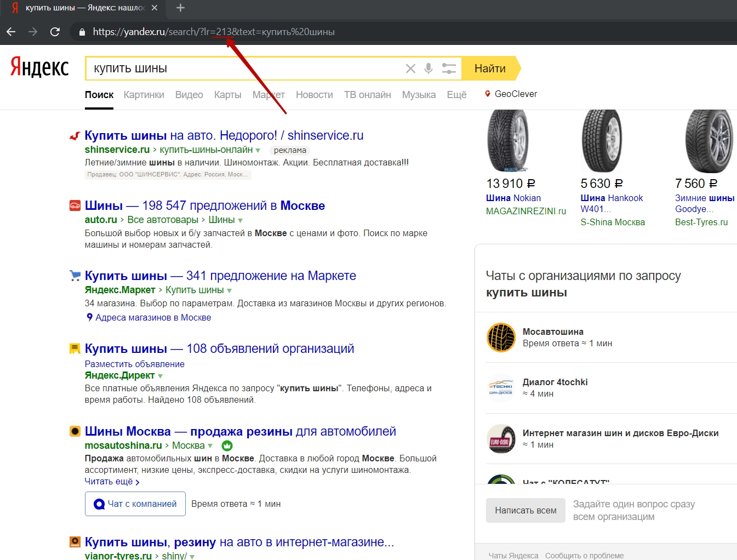Open the Новости tab
Image resolution: width=737 pixels, height=560 pixels.
pos(315,95)
